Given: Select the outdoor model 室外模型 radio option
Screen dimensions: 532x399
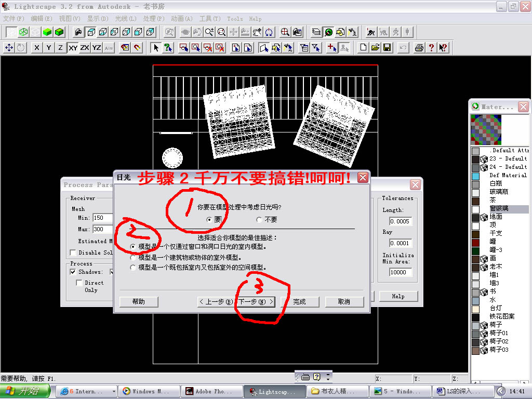Looking at the screenshot, I should coord(134,257).
